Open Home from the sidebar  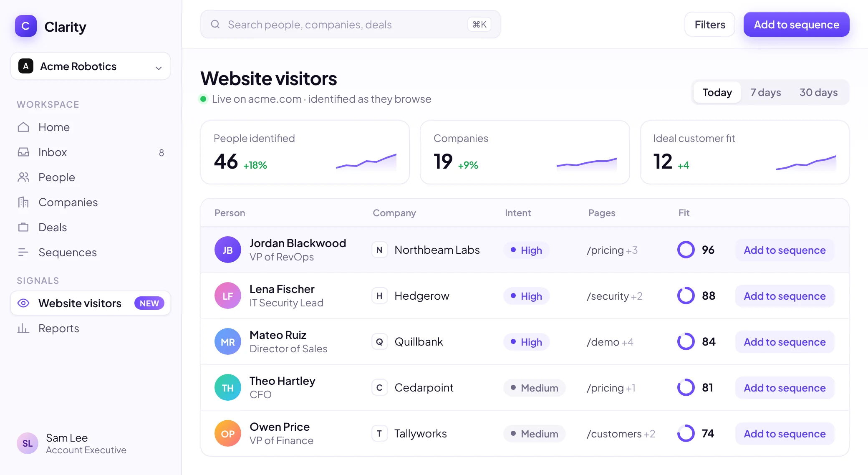(91, 127)
